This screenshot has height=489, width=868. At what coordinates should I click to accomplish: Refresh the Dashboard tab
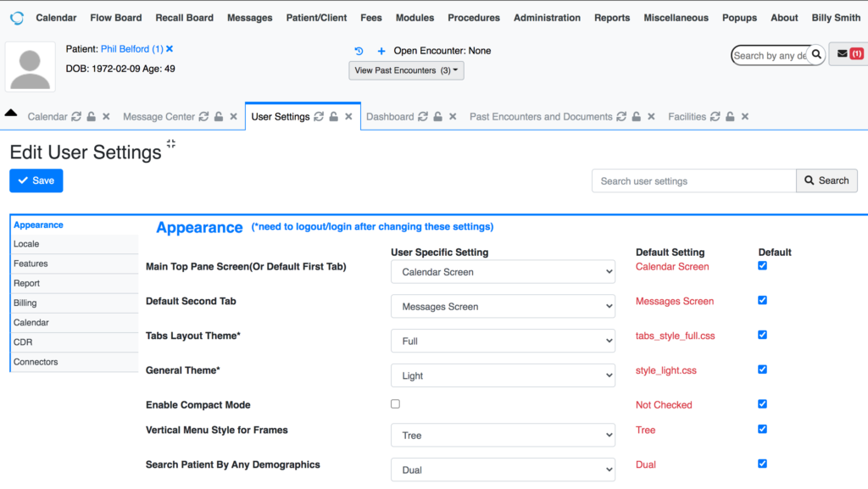point(423,117)
